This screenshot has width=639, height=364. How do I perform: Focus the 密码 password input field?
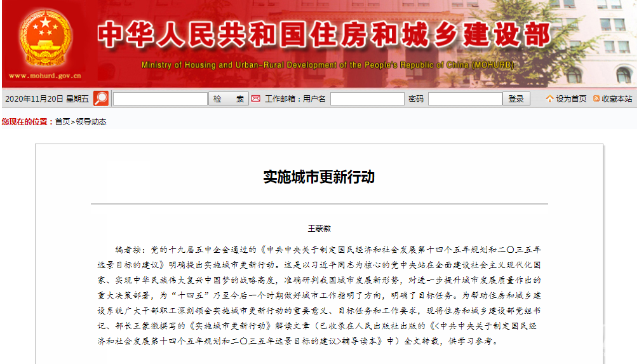[465, 98]
